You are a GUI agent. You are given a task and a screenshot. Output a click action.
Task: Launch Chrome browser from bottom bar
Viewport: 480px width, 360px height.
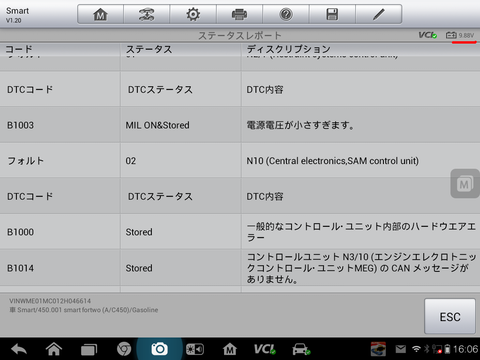[124, 349]
